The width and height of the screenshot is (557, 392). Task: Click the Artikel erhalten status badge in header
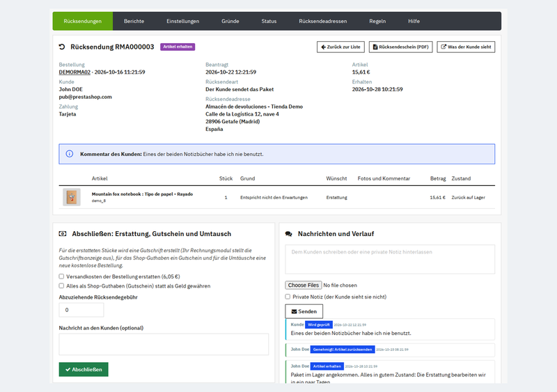coord(178,47)
